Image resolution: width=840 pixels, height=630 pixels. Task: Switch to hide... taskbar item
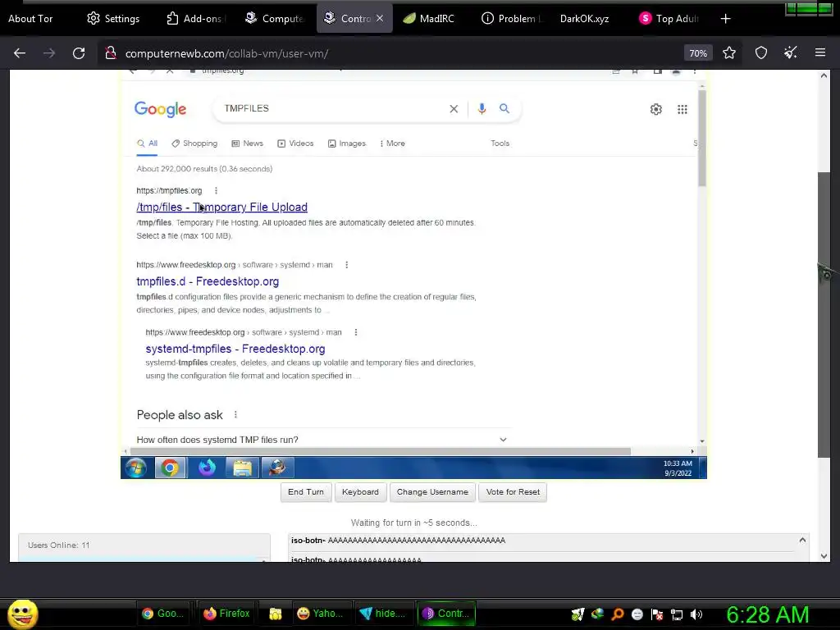click(382, 614)
